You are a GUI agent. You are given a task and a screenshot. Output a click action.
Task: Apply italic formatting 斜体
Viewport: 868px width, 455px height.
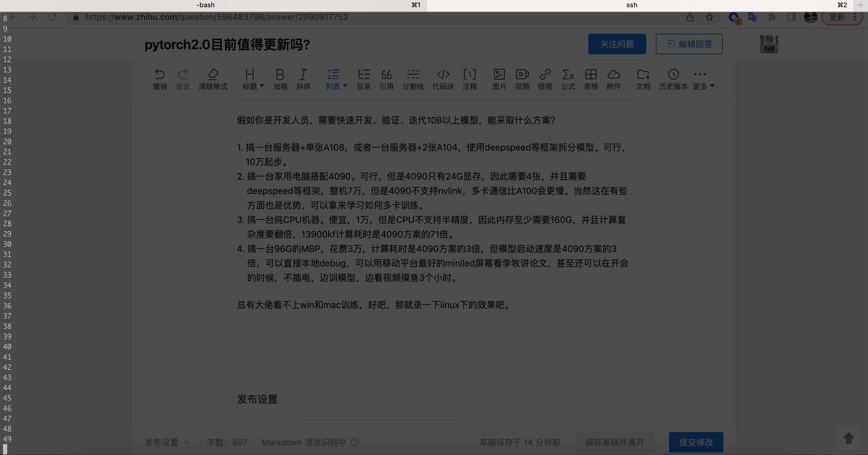click(x=303, y=79)
